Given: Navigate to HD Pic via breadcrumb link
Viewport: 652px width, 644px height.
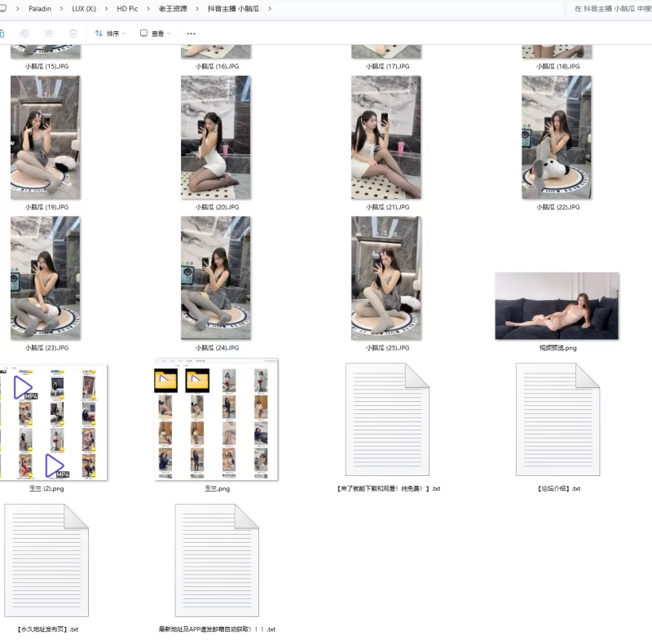Looking at the screenshot, I should point(127,8).
